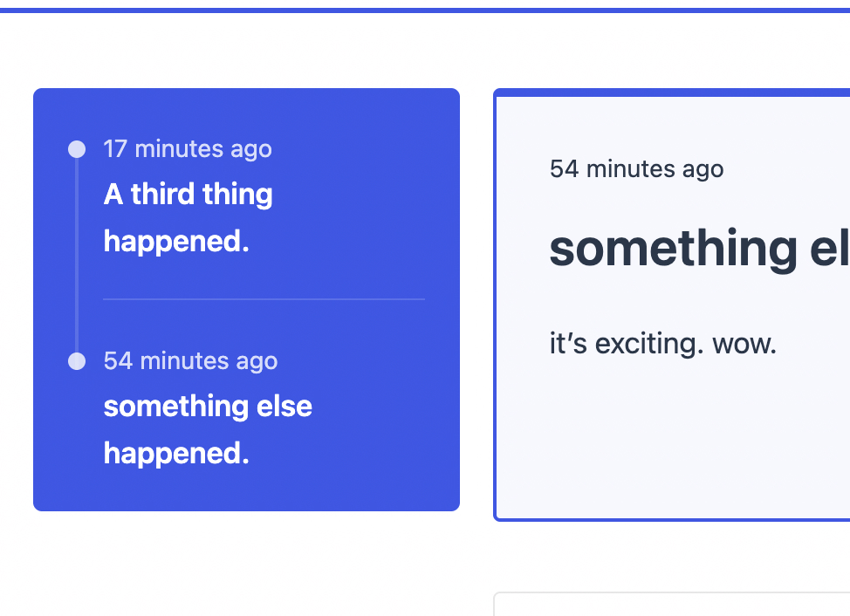Click the large 'something el' heading
This screenshot has width=850, height=616.
click(698, 249)
